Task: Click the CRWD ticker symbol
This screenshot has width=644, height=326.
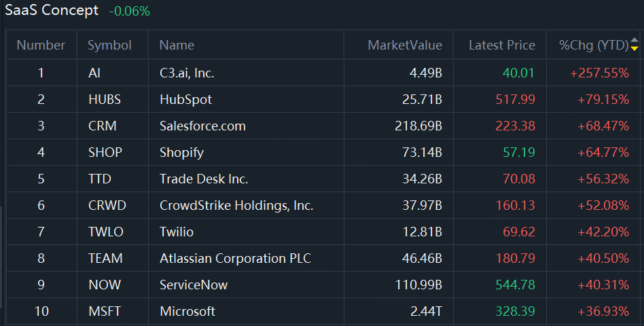Action: [x=107, y=205]
